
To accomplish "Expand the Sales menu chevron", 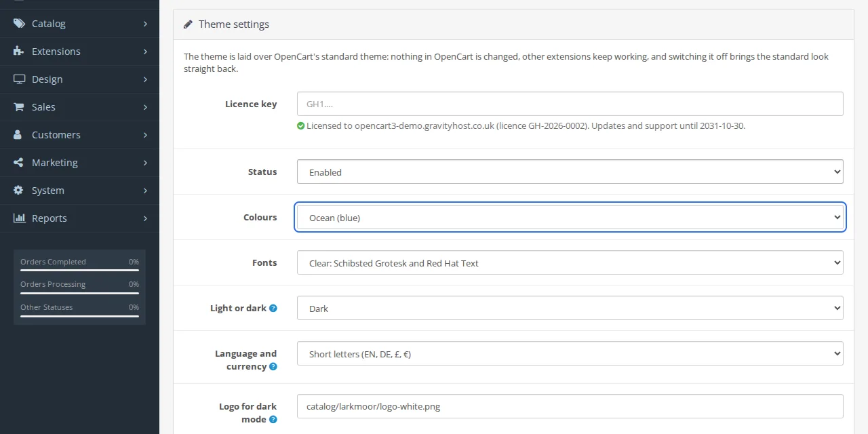I will coord(146,107).
